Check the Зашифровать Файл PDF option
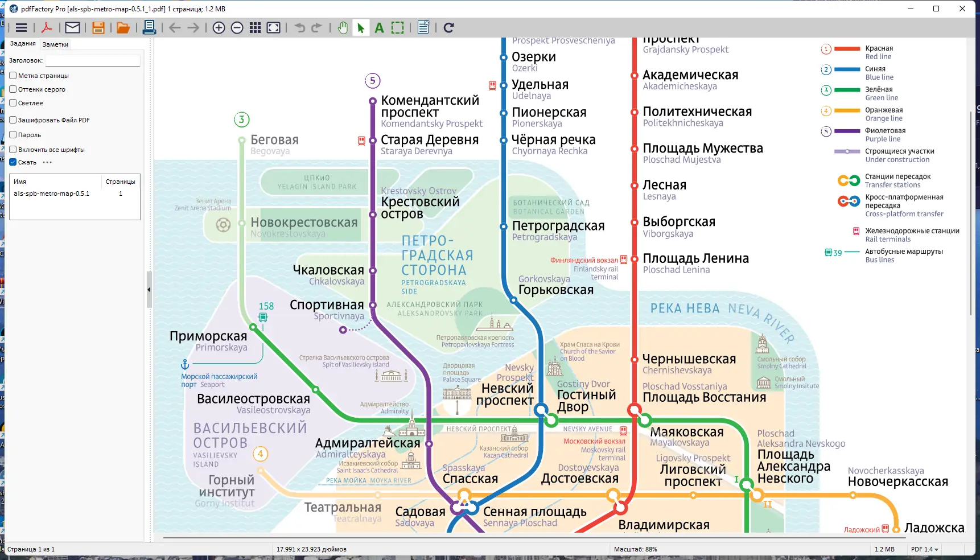The image size is (980, 560). click(x=12, y=120)
